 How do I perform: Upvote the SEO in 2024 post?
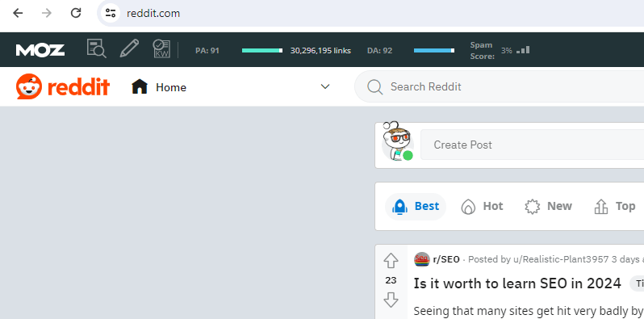coord(391,261)
